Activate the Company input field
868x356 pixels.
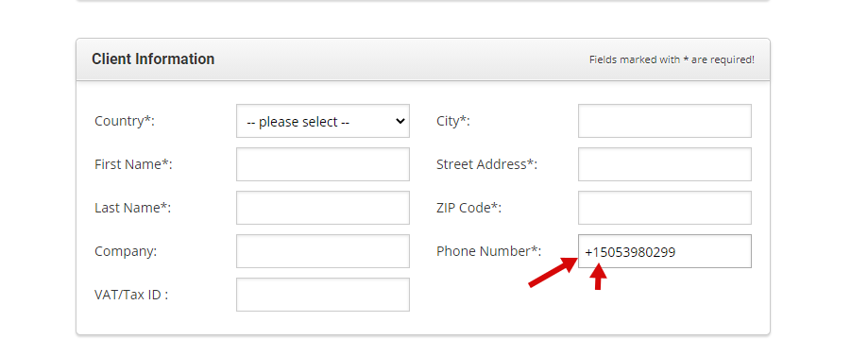click(x=323, y=251)
